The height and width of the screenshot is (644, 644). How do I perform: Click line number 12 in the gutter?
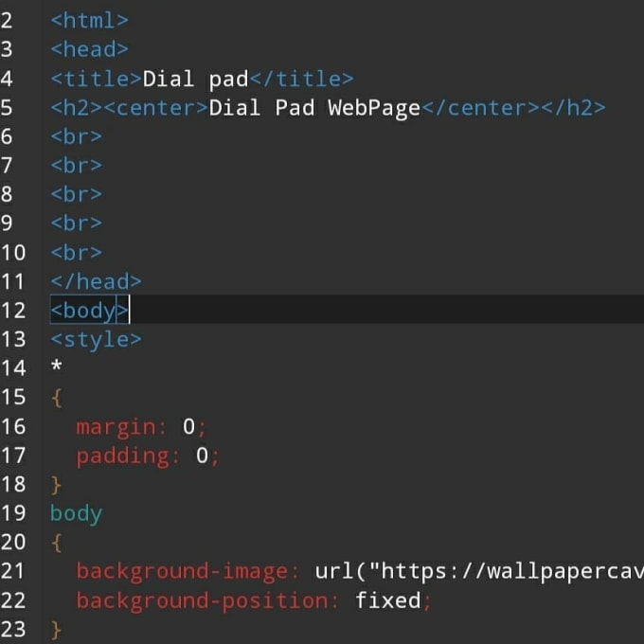point(13,310)
